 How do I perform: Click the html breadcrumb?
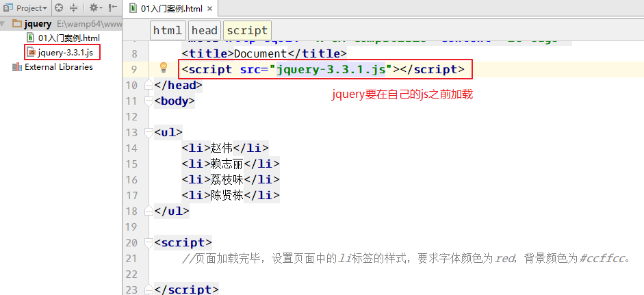point(168,30)
